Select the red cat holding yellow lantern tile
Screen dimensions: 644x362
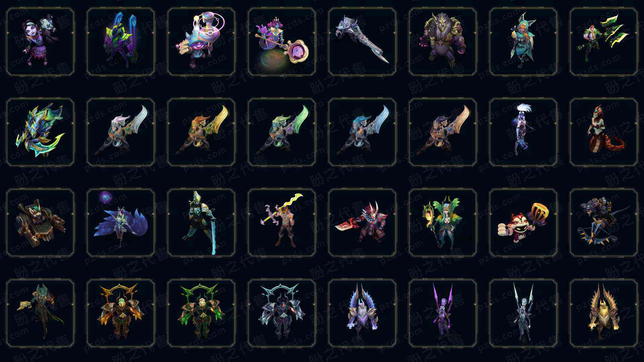pos(523,223)
